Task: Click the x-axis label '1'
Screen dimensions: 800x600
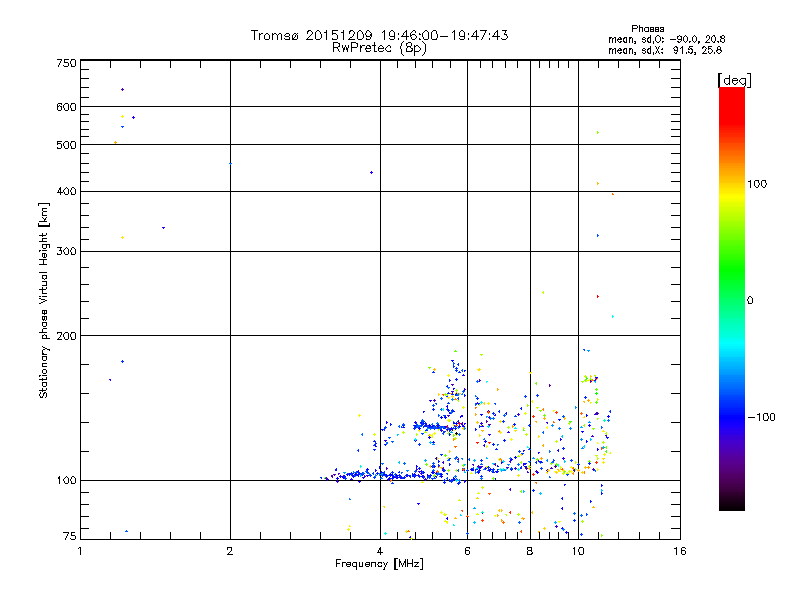Action: point(80,551)
